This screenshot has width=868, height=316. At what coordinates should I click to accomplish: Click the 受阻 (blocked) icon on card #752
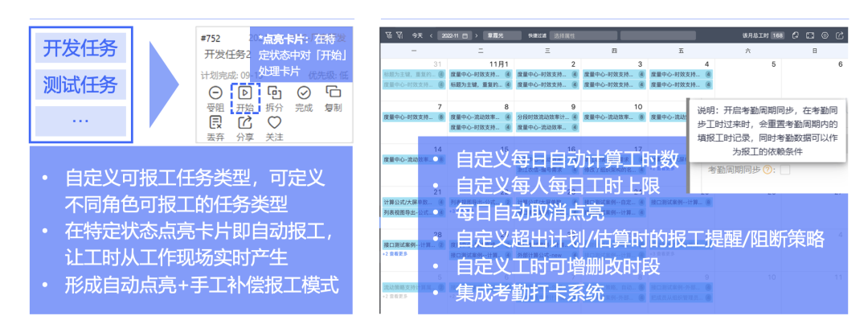tap(216, 93)
